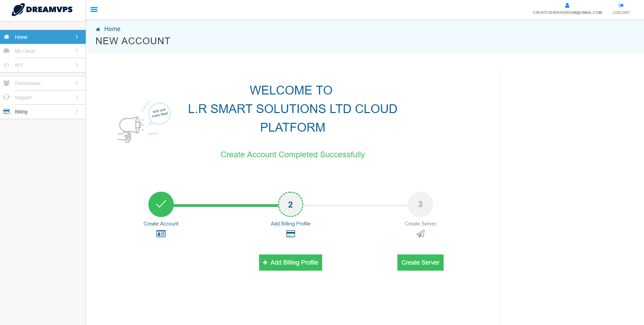
Task: Click the Billing card icon in sidebar
Action: click(x=6, y=111)
